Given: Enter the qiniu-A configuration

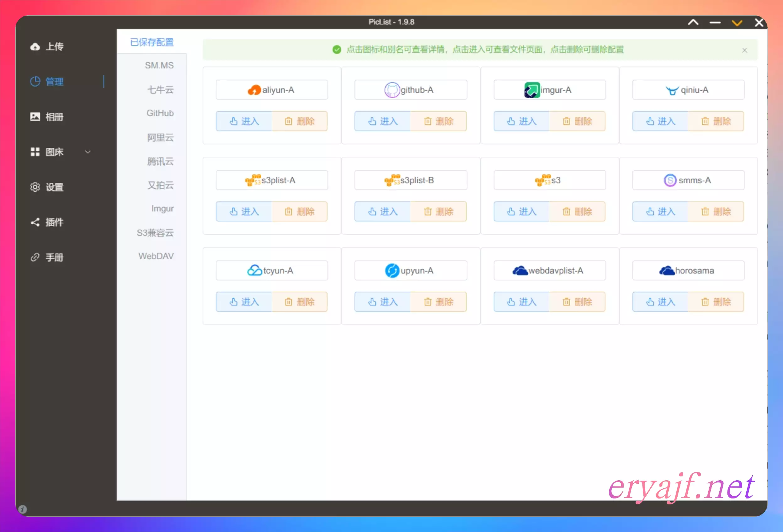Looking at the screenshot, I should coord(660,121).
